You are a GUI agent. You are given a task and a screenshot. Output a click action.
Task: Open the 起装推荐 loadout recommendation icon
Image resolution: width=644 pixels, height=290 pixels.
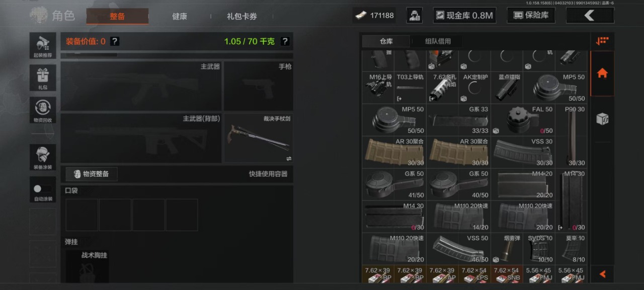pyautogui.click(x=43, y=45)
